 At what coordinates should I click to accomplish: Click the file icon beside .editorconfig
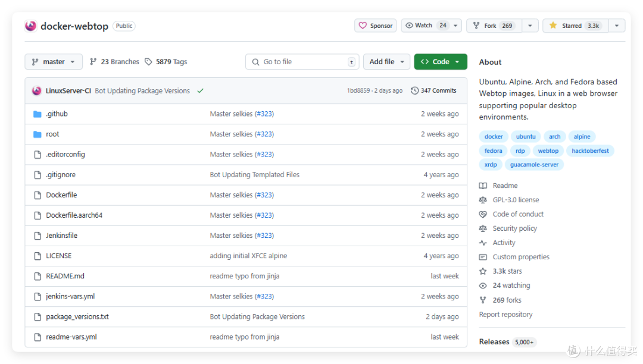[38, 155]
